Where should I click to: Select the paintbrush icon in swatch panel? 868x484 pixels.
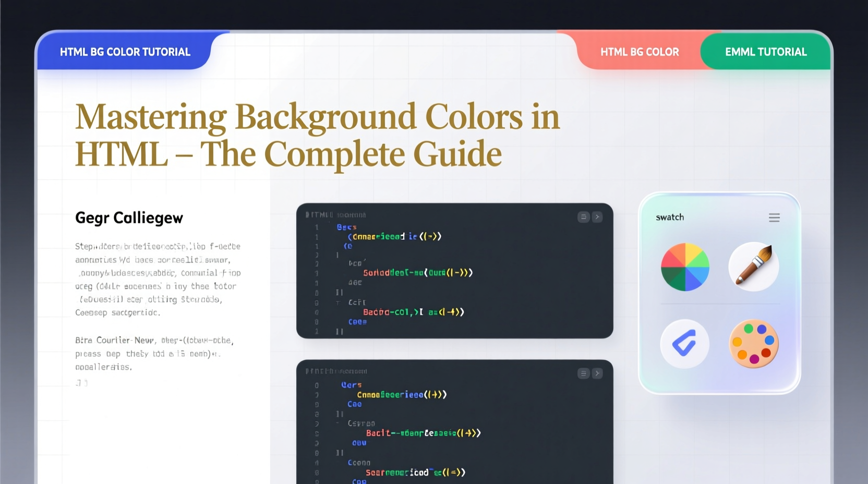753,266
